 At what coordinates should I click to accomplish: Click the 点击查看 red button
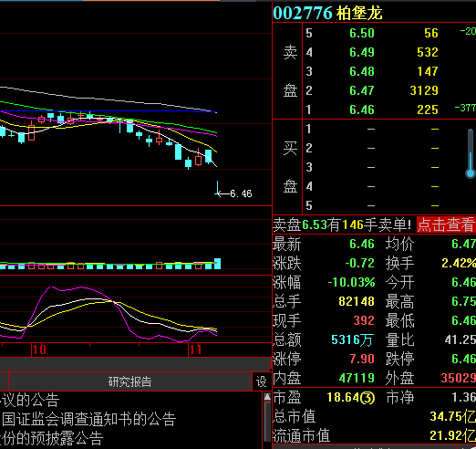point(446,224)
